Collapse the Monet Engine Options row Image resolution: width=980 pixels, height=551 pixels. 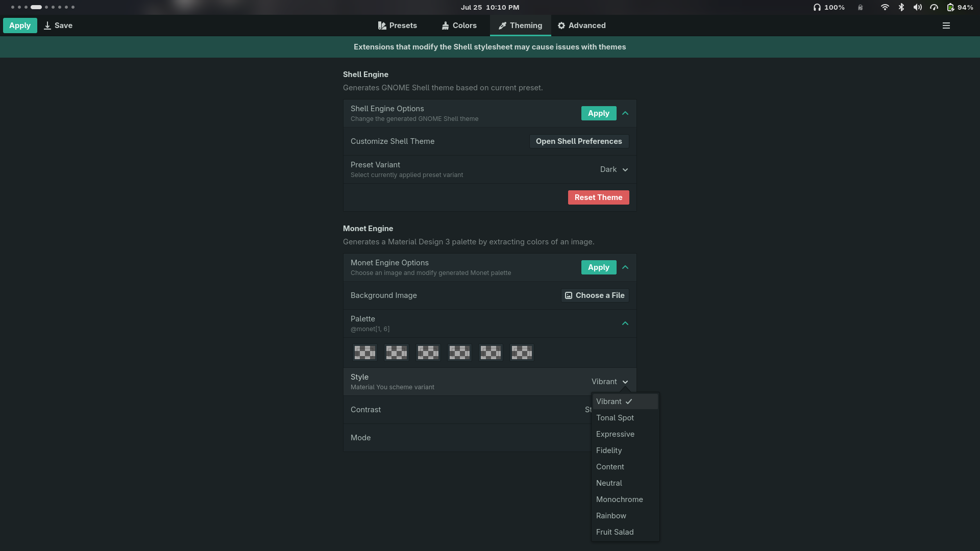(625, 267)
